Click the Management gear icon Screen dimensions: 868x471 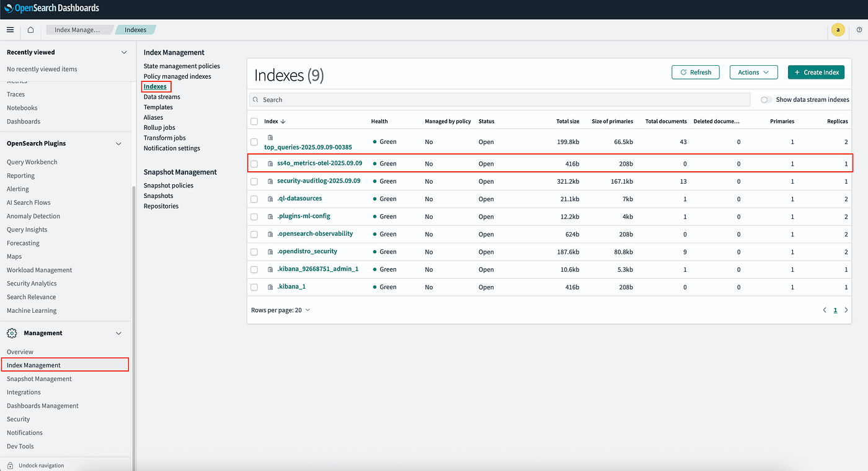pyautogui.click(x=12, y=333)
